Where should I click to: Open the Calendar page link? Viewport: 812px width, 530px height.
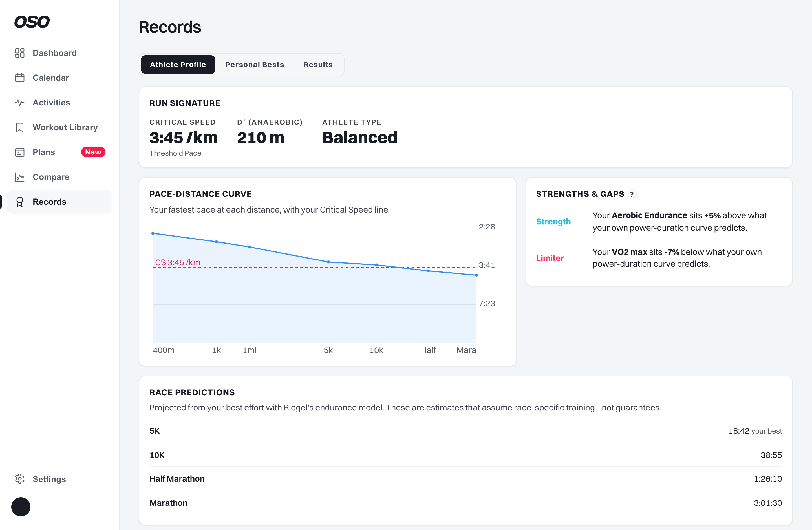(x=59, y=78)
